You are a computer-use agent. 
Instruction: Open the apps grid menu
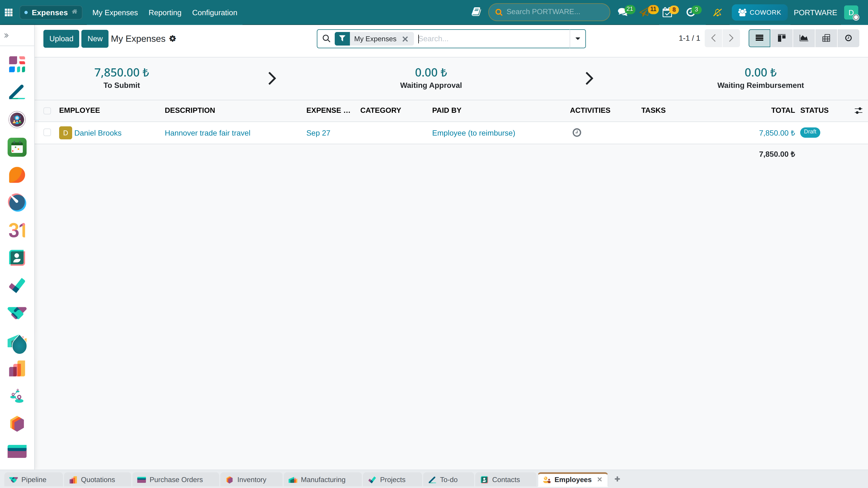(x=9, y=12)
